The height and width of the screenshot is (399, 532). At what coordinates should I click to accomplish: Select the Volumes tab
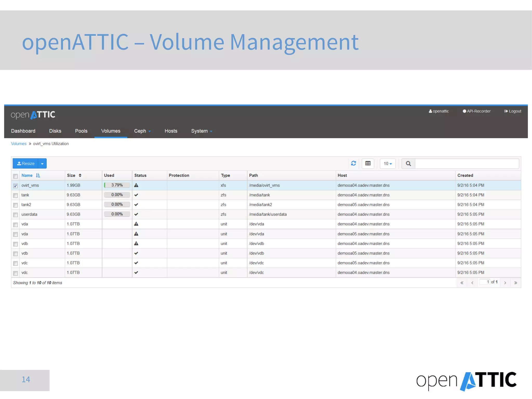[111, 131]
